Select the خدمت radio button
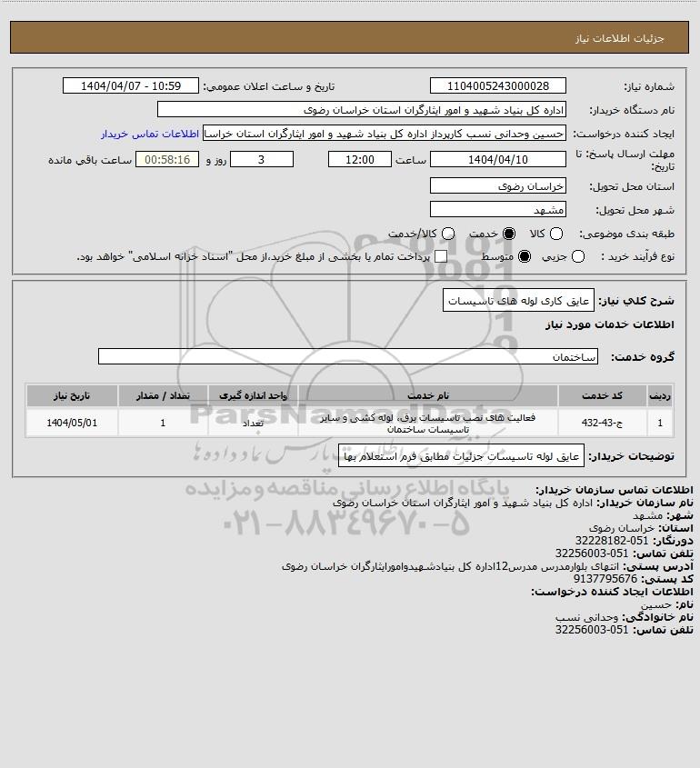700x768 pixels. (x=509, y=234)
